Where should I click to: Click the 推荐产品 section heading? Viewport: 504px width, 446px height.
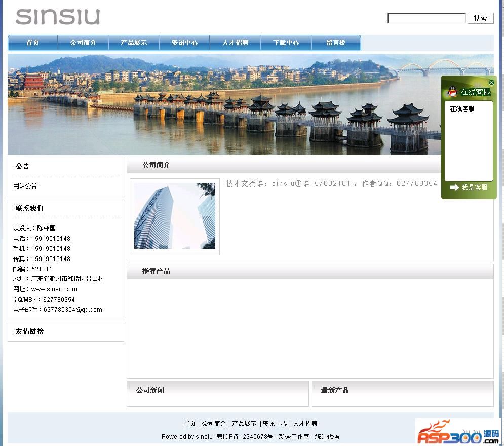coord(156,271)
